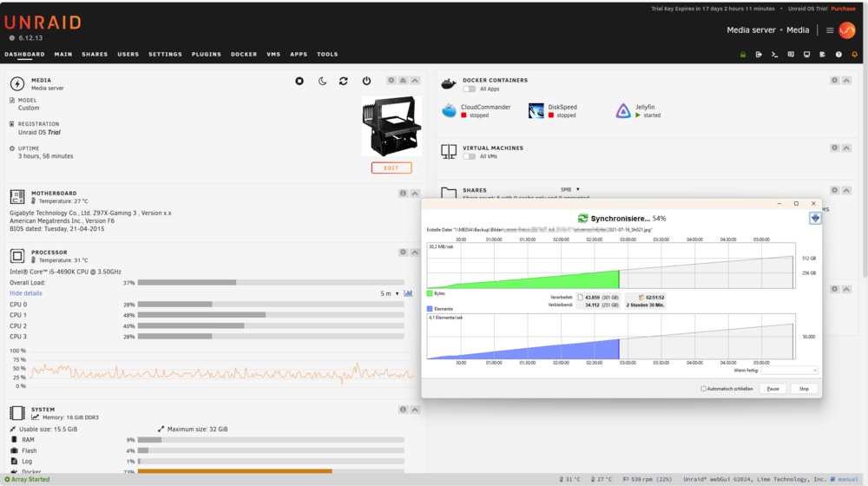Click Hide details link under Overall Load
868x486 pixels.
[x=25, y=293]
